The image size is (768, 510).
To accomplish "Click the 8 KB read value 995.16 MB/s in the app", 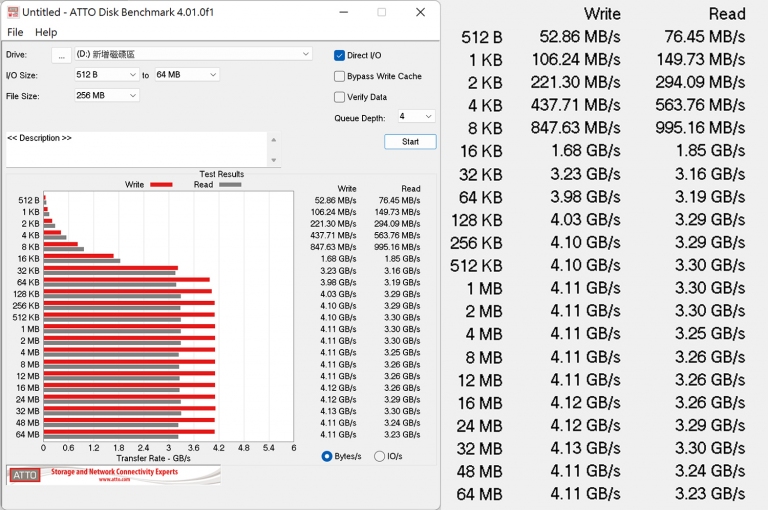I will (x=397, y=247).
